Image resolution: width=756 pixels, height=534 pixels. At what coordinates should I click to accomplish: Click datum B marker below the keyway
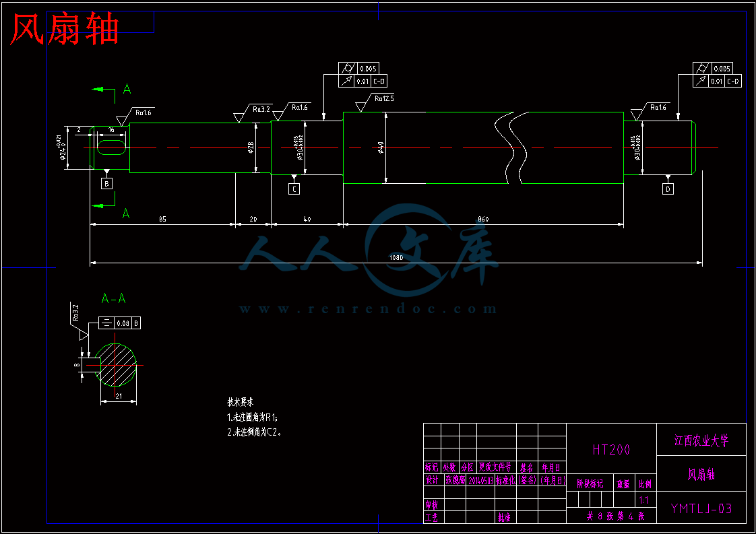(106, 183)
